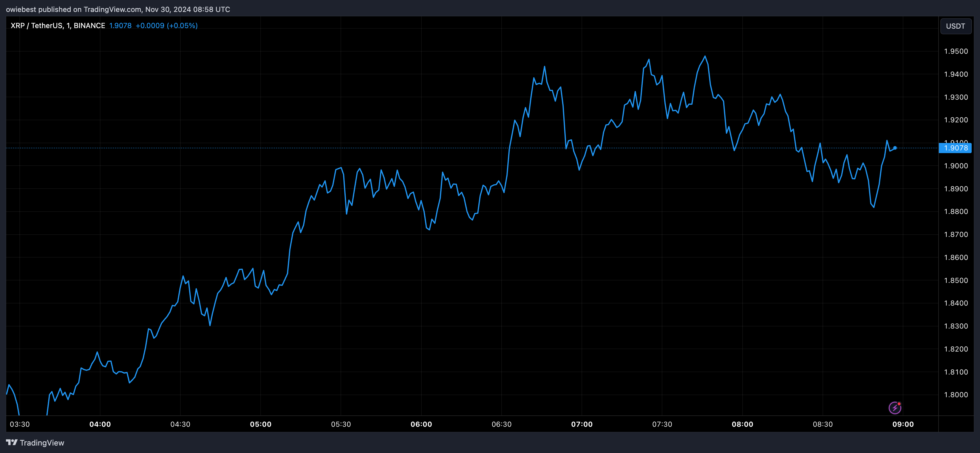Click the current price label 1.9078 on axis

point(955,148)
